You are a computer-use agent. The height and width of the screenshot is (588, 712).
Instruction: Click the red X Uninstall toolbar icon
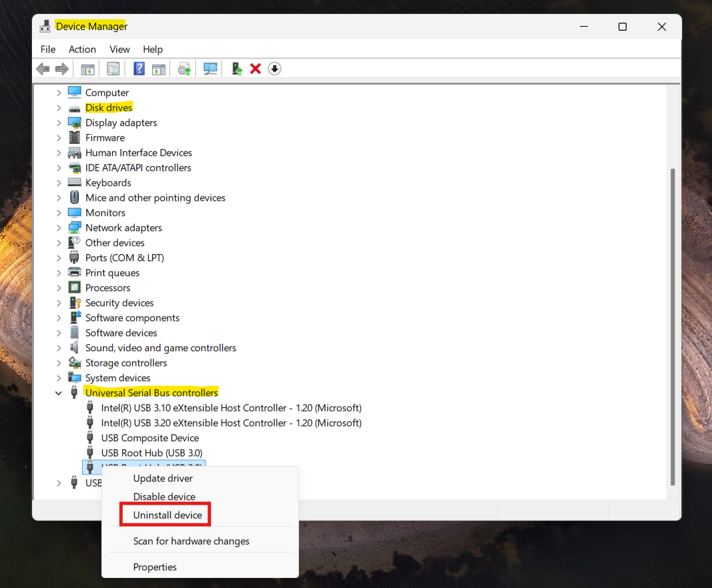tap(256, 68)
